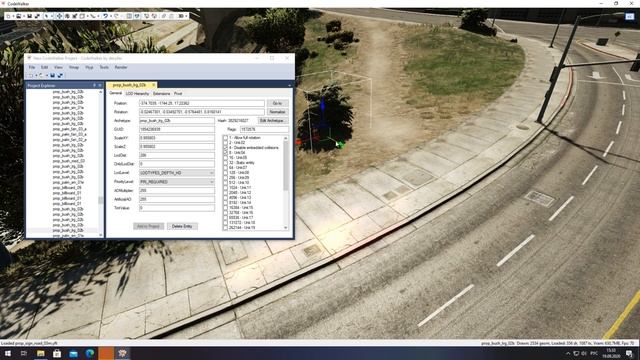
Task: Expand the New icon dropdown in project toolbar
Action: coord(36,76)
